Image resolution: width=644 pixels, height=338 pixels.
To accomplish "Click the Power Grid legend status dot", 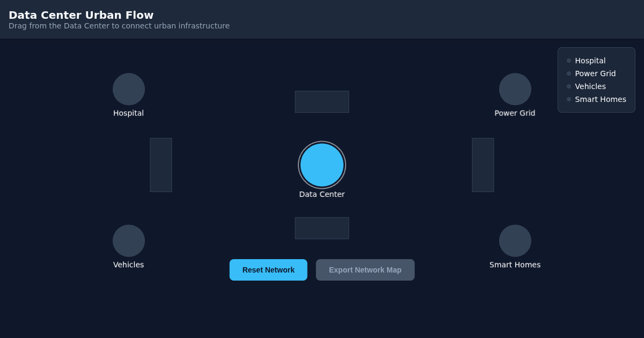I will coord(569,74).
